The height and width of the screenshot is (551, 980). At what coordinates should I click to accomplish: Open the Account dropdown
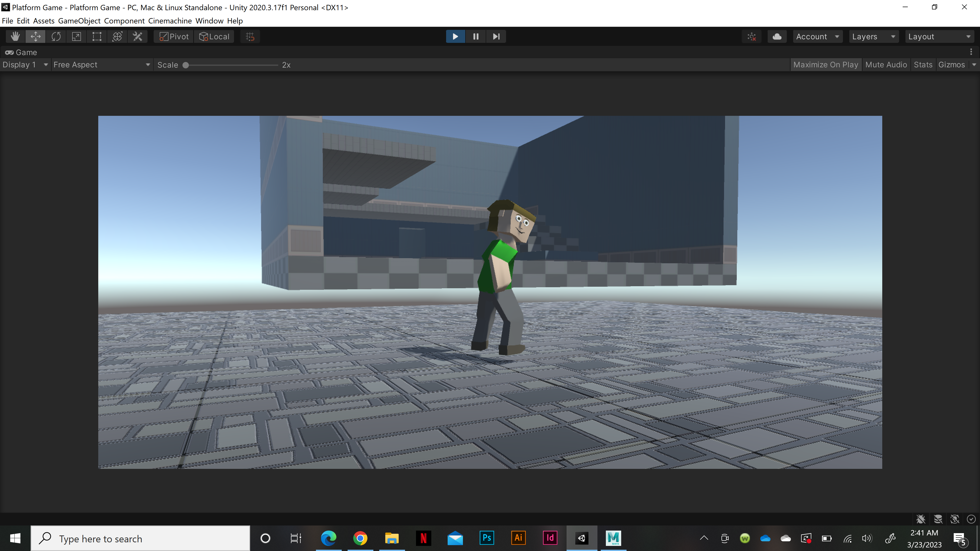pos(817,36)
